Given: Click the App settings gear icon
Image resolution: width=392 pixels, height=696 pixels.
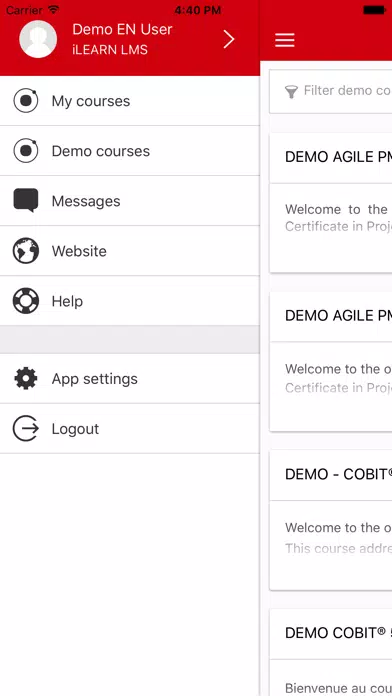Looking at the screenshot, I should click(x=26, y=379).
